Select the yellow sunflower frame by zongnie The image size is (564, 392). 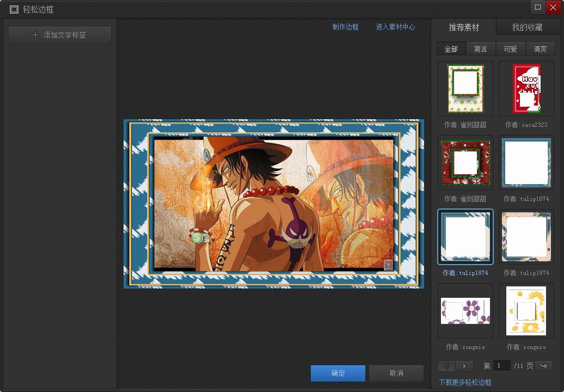(x=525, y=311)
